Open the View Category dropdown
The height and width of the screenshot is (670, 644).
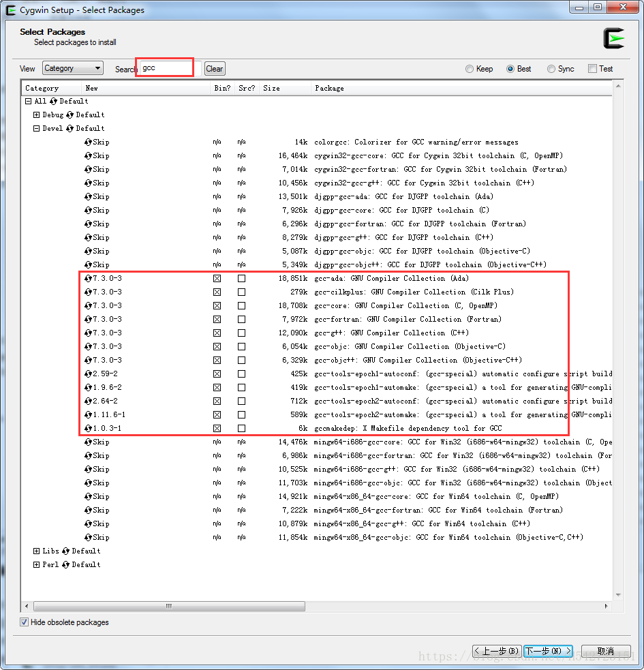click(x=73, y=68)
